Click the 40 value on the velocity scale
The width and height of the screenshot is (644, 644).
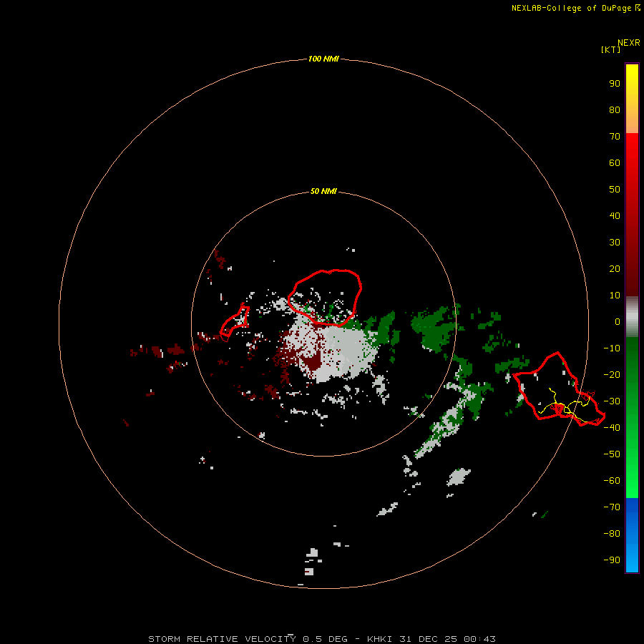[x=615, y=215]
